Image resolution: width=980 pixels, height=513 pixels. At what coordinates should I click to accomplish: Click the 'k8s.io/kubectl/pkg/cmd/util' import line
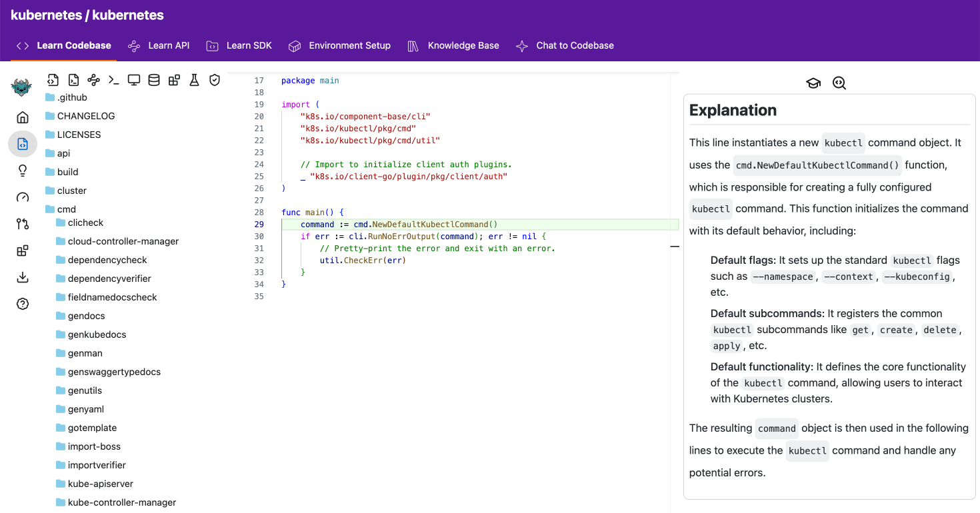(370, 141)
